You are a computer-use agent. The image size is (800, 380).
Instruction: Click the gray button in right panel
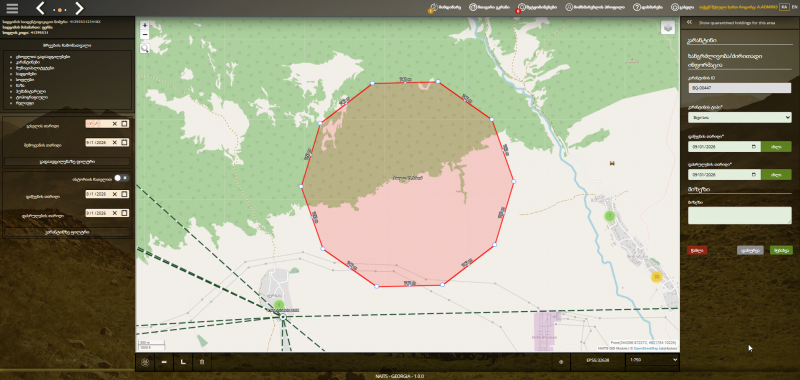750,250
